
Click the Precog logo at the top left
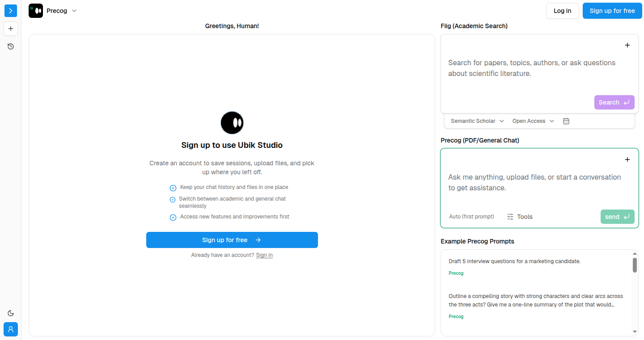(36, 11)
